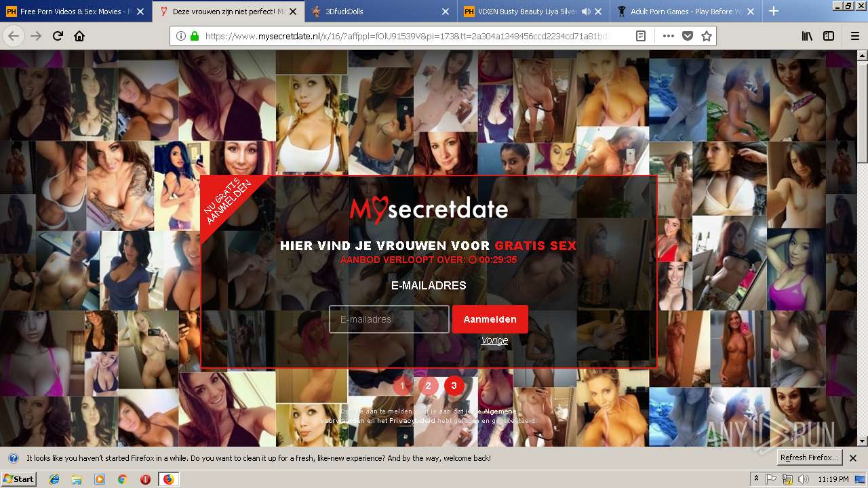Show site information icon in address bar

[x=181, y=36]
